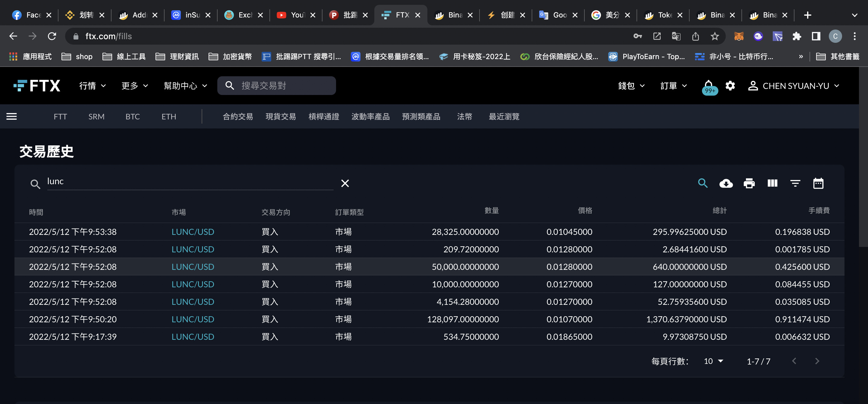Toggle the hamburger side menu
Viewport: 868px width, 404px height.
click(12, 117)
